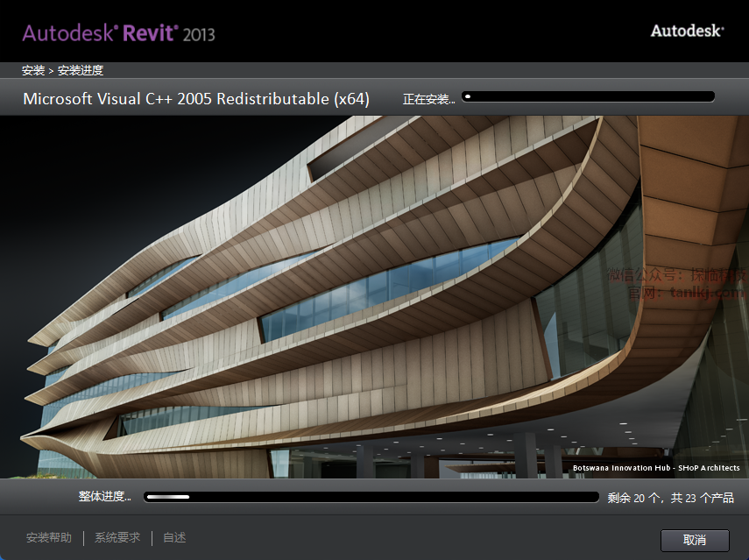Click the 2013 version text in header
Image resolution: width=749 pixels, height=560 pixels.
coord(200,35)
